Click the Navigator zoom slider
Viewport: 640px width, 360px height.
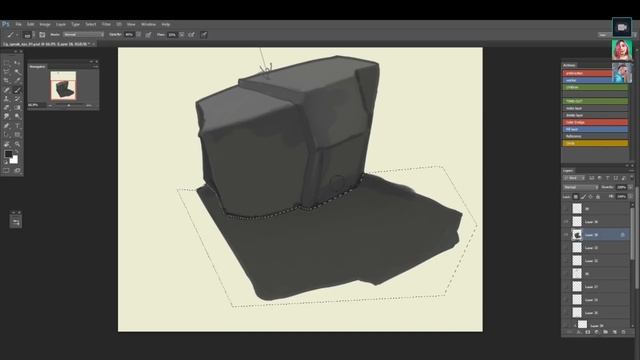69,105
